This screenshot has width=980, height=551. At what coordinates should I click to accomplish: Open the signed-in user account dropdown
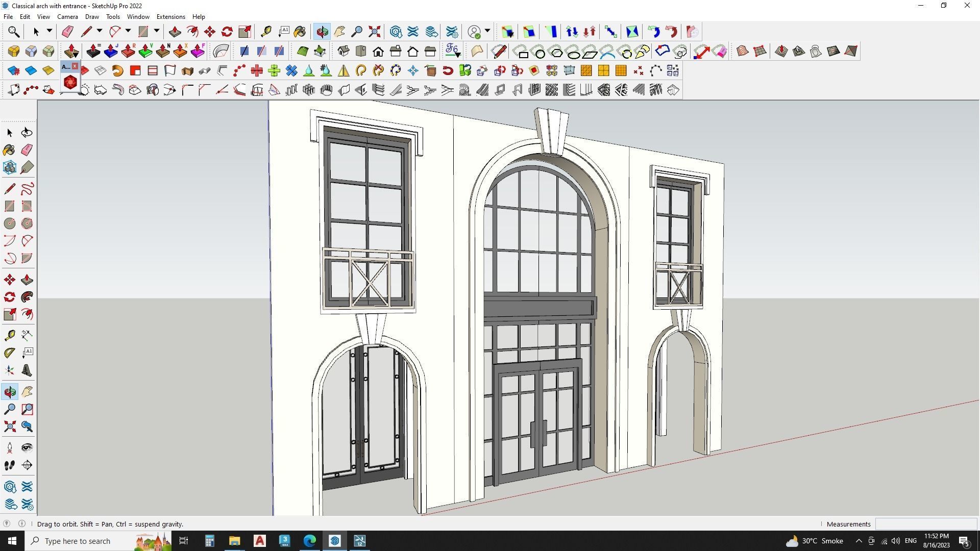tap(487, 32)
